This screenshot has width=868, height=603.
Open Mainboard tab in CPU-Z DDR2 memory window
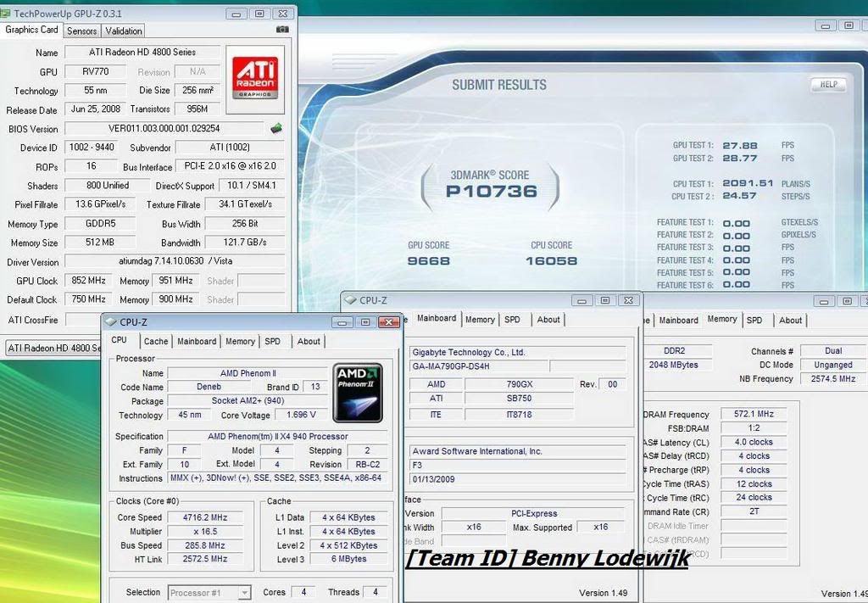pos(679,320)
